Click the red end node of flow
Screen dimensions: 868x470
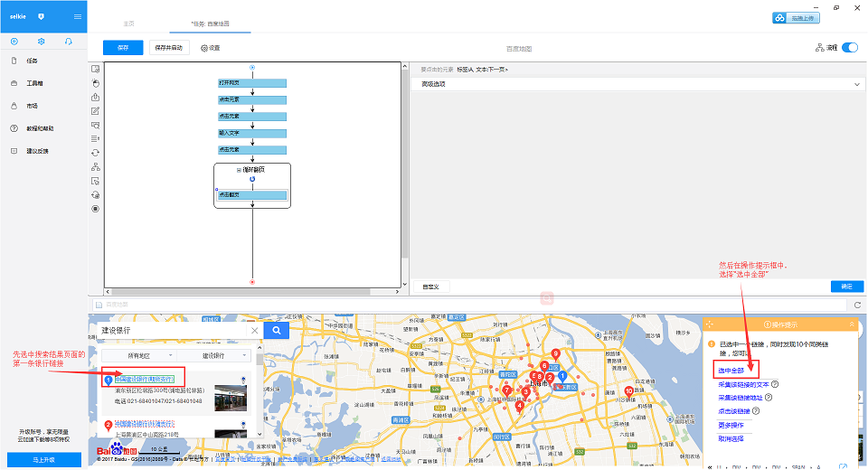pyautogui.click(x=252, y=282)
